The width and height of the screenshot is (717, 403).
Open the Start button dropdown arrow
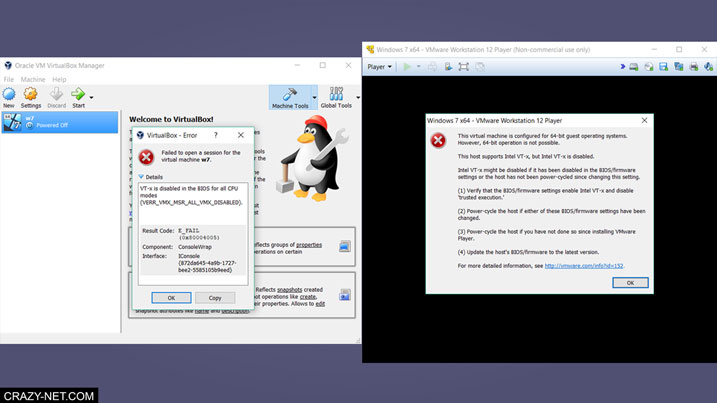91,97
